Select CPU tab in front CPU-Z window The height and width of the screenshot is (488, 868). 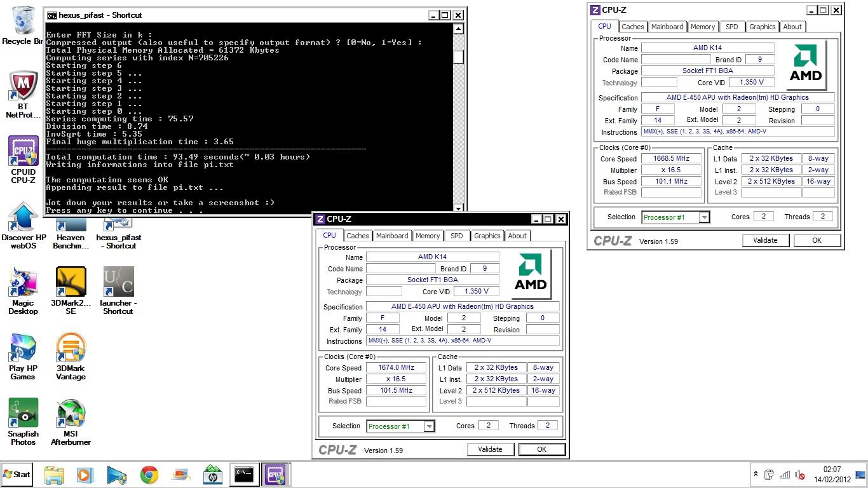(x=330, y=235)
